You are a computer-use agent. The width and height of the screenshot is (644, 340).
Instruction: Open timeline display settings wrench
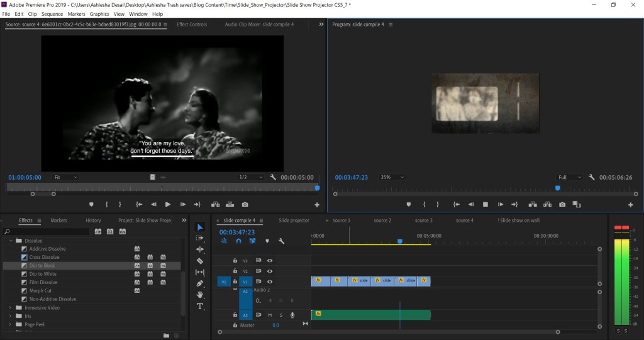(281, 241)
